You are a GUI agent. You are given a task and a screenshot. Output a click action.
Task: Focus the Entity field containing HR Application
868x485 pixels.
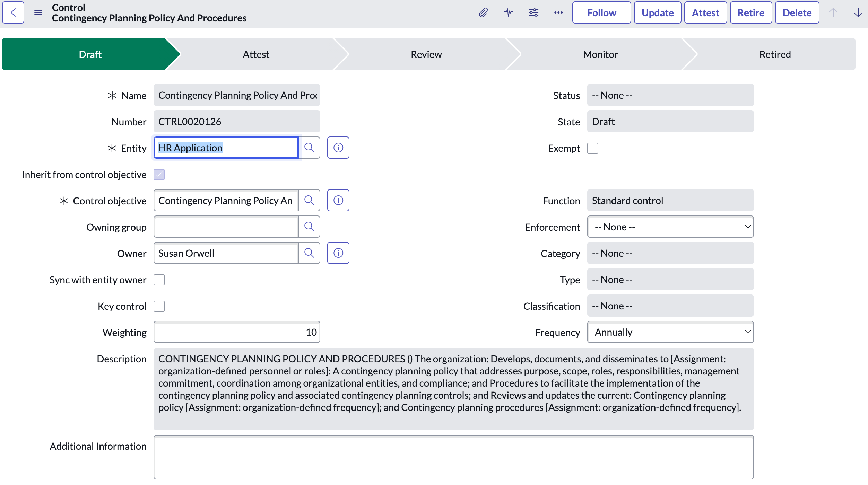point(226,148)
